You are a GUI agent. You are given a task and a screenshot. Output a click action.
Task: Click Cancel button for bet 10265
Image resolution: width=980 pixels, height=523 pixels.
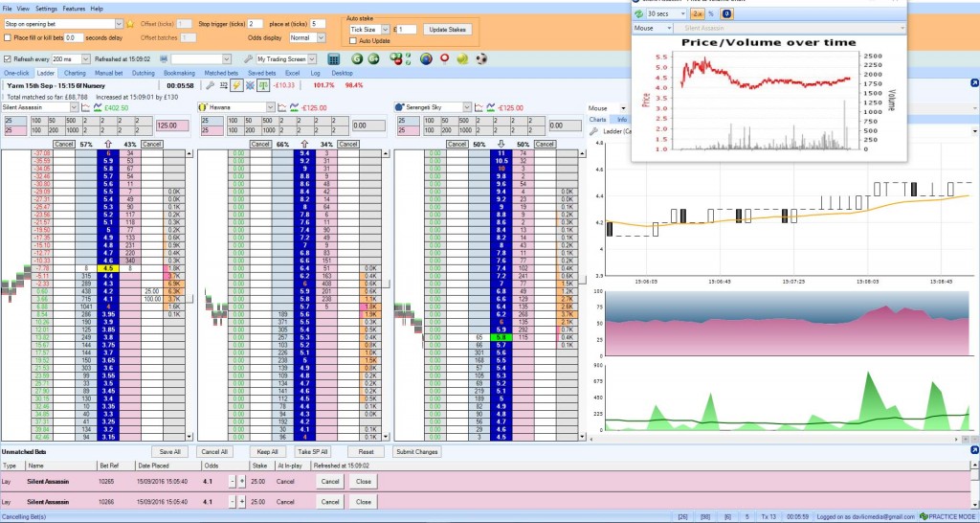[329, 482]
